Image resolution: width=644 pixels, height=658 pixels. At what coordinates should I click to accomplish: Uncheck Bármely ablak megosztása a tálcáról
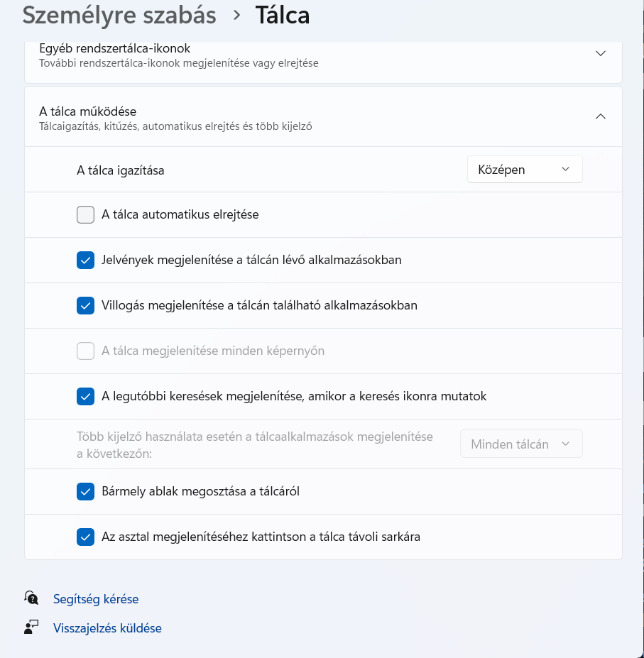coord(85,491)
